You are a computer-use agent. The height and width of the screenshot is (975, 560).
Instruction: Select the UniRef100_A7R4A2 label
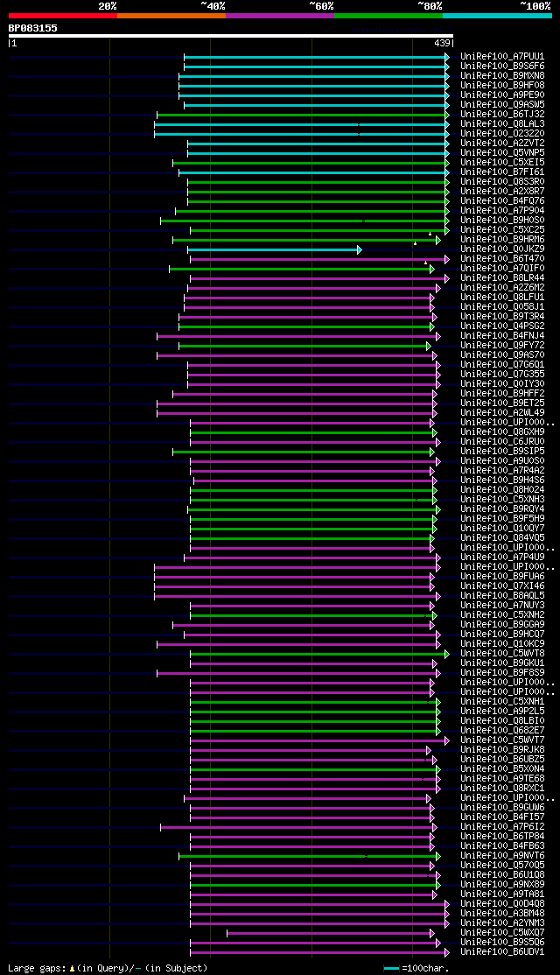pos(503,471)
